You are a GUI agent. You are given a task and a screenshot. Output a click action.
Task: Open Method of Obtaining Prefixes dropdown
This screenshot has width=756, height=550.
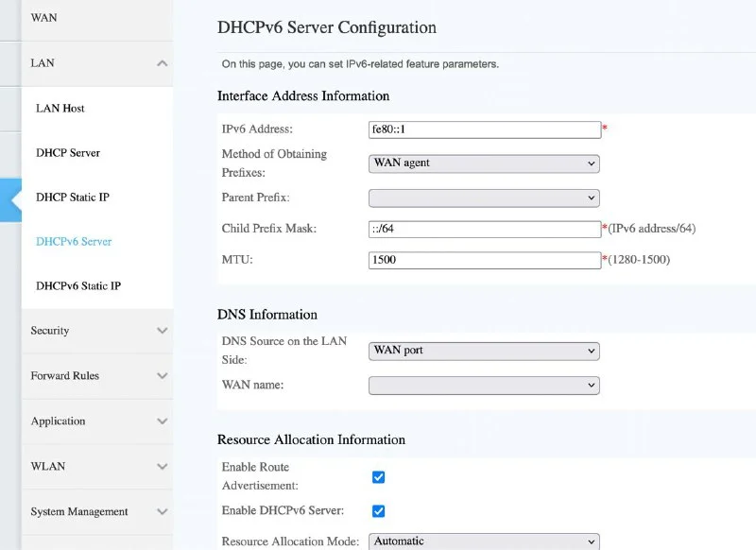pos(484,163)
